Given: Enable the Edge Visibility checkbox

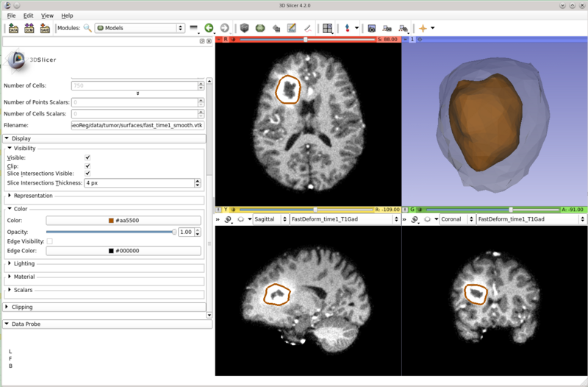Looking at the screenshot, I should pyautogui.click(x=50, y=241).
